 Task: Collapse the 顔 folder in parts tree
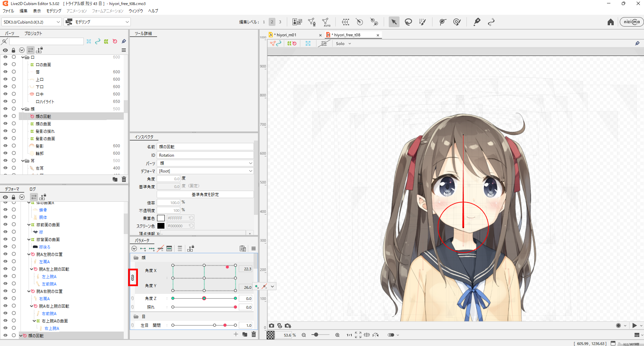[x=23, y=109]
